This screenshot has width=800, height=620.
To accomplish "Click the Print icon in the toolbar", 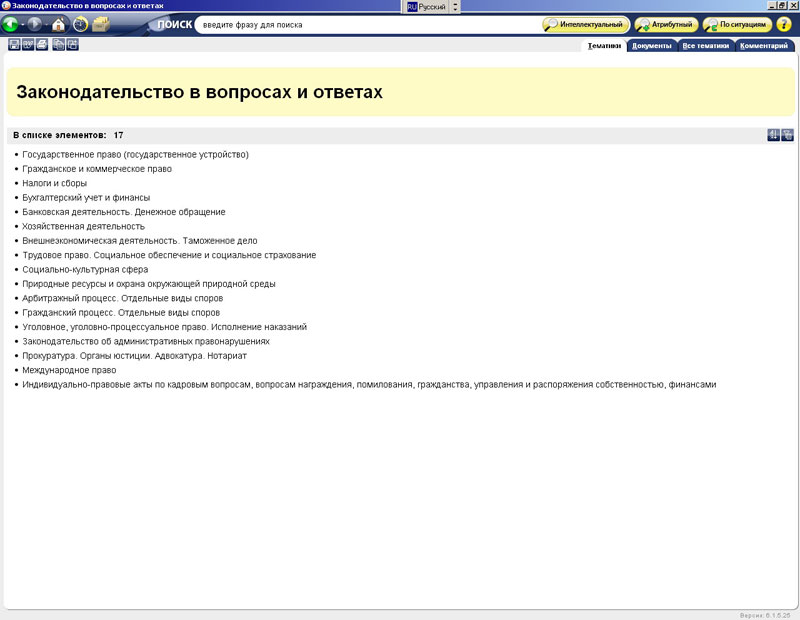I will 42,45.
